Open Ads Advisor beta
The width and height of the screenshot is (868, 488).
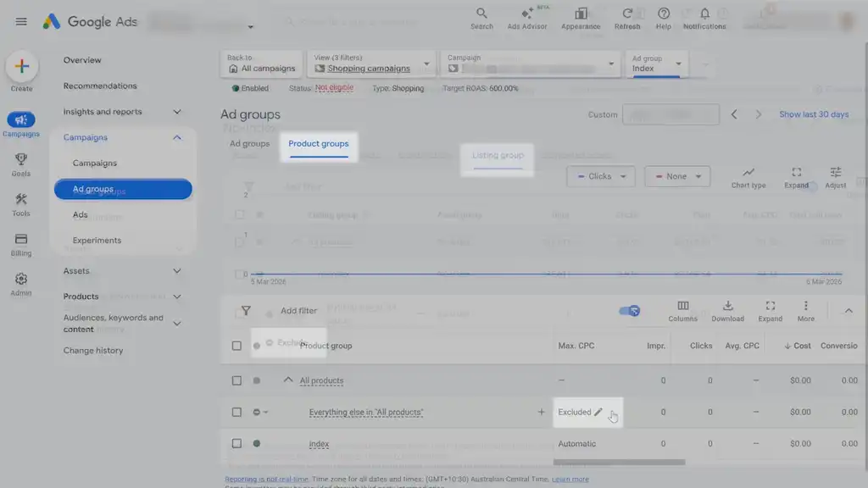click(x=527, y=19)
